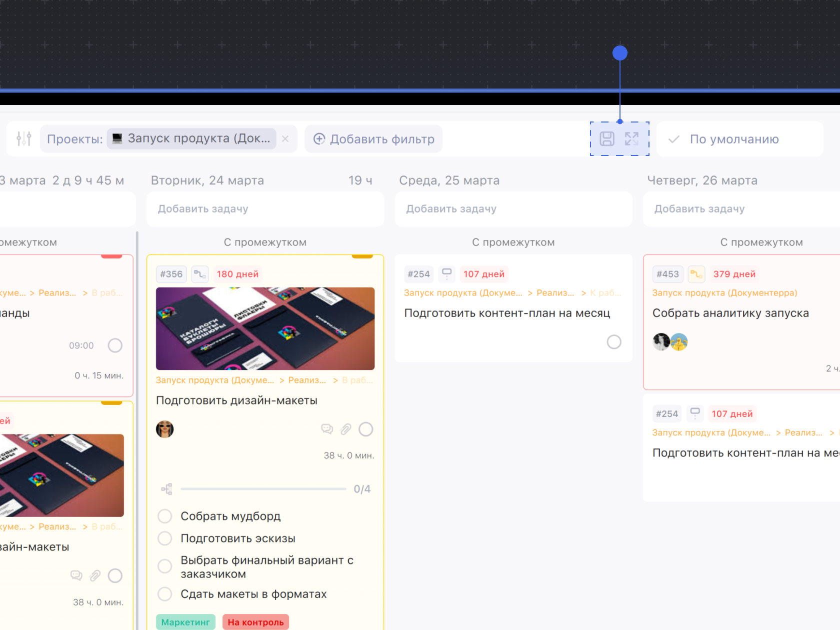The height and width of the screenshot is (630, 840).
Task: Open comments on task Подготовить дизайн-макеты
Action: 327,429
